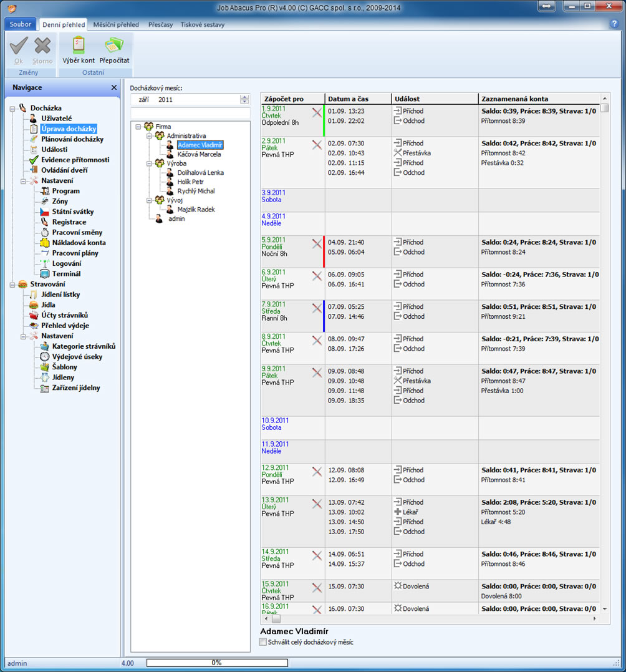Screen dimensions: 626x672
Task: Select employee Rychlý Michal
Action: pos(196,191)
